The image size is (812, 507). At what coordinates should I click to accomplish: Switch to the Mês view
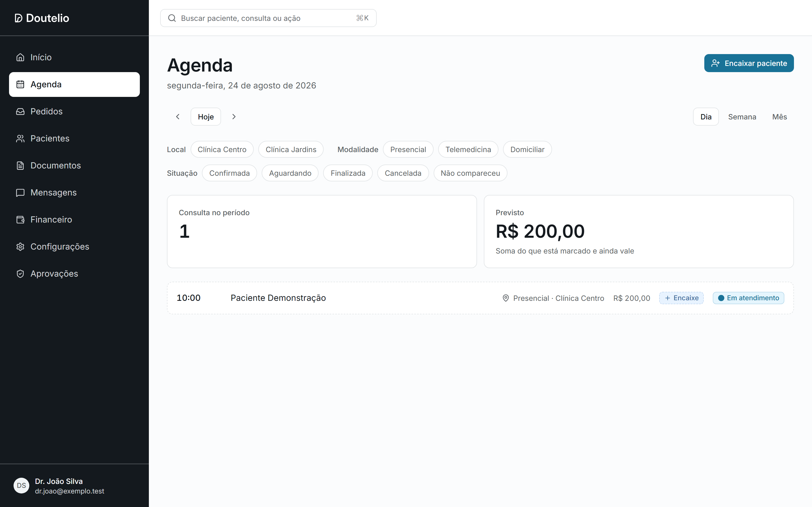point(780,117)
